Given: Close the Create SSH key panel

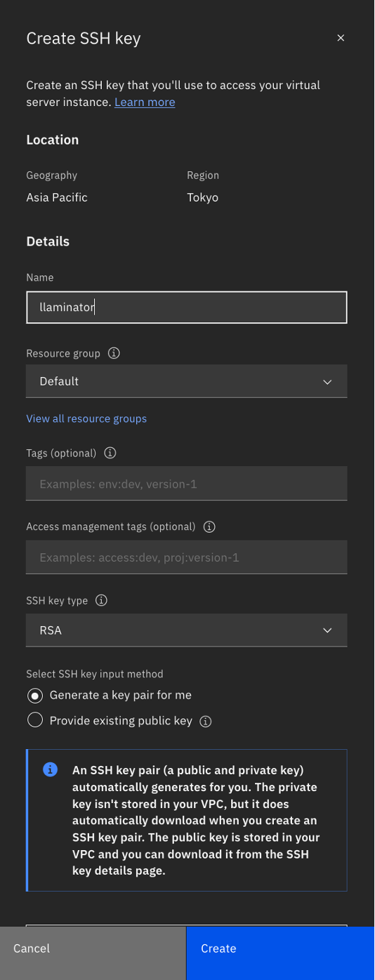Looking at the screenshot, I should tap(341, 38).
